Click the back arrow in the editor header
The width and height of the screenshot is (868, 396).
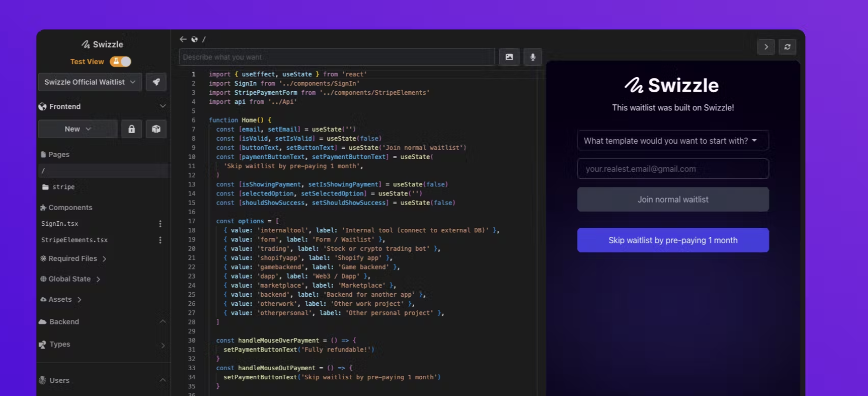pyautogui.click(x=183, y=39)
